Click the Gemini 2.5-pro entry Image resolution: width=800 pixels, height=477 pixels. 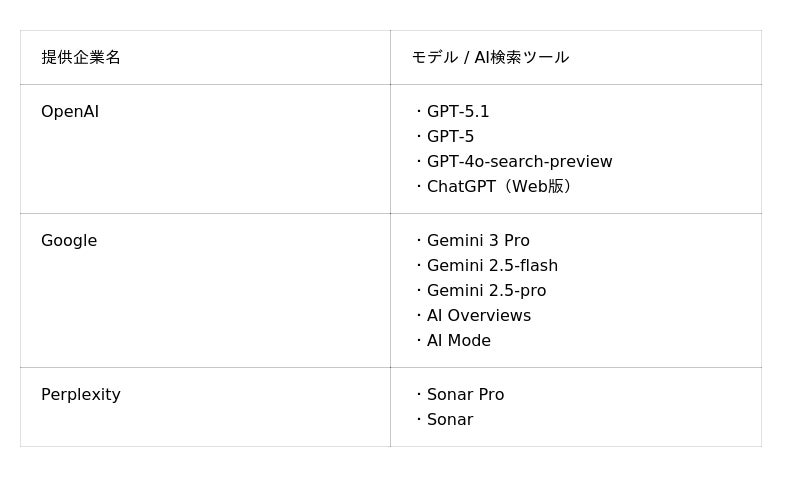coord(486,291)
